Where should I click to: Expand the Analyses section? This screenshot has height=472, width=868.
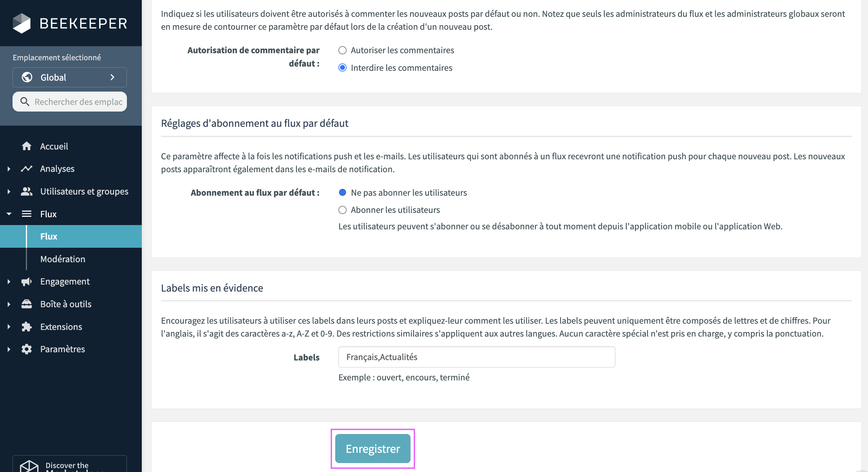pyautogui.click(x=9, y=168)
